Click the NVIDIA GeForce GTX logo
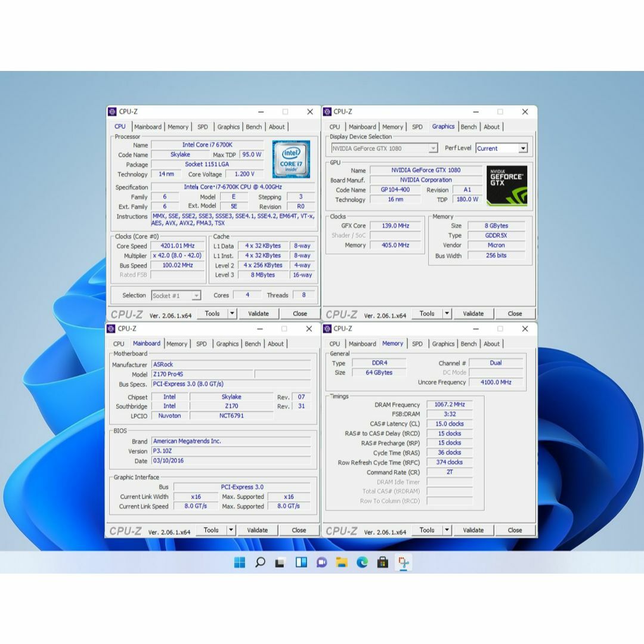Viewport: 644px width, 644px height. [507, 185]
